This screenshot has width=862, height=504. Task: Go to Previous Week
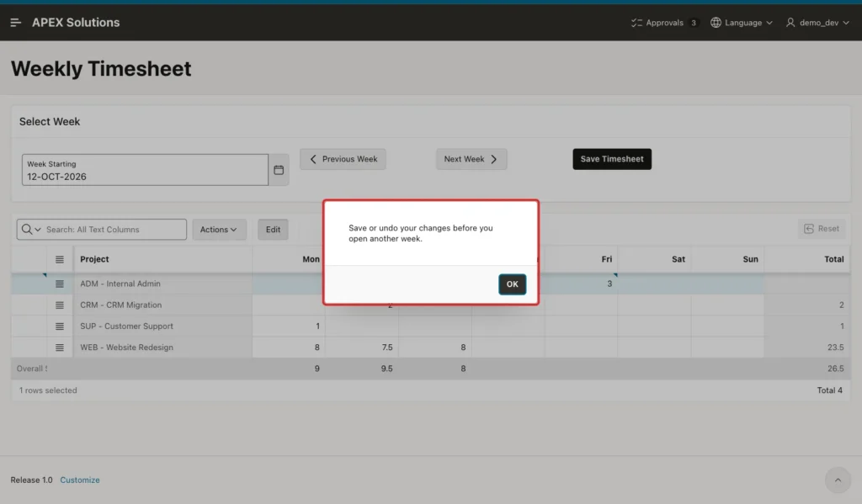(343, 159)
